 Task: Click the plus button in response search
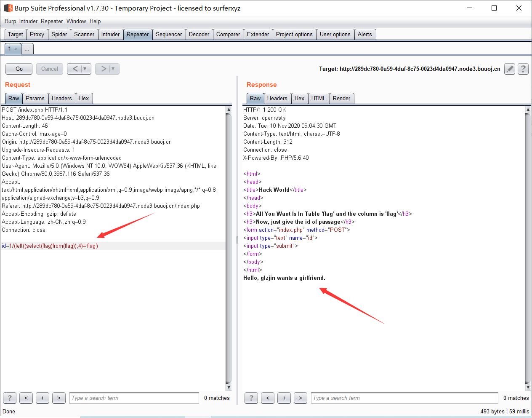[x=284, y=398]
